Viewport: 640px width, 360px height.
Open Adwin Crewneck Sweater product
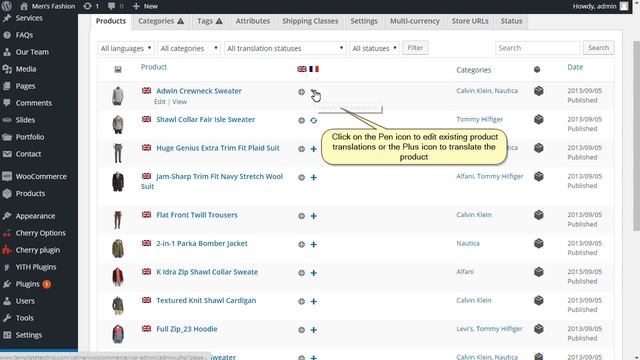[199, 91]
